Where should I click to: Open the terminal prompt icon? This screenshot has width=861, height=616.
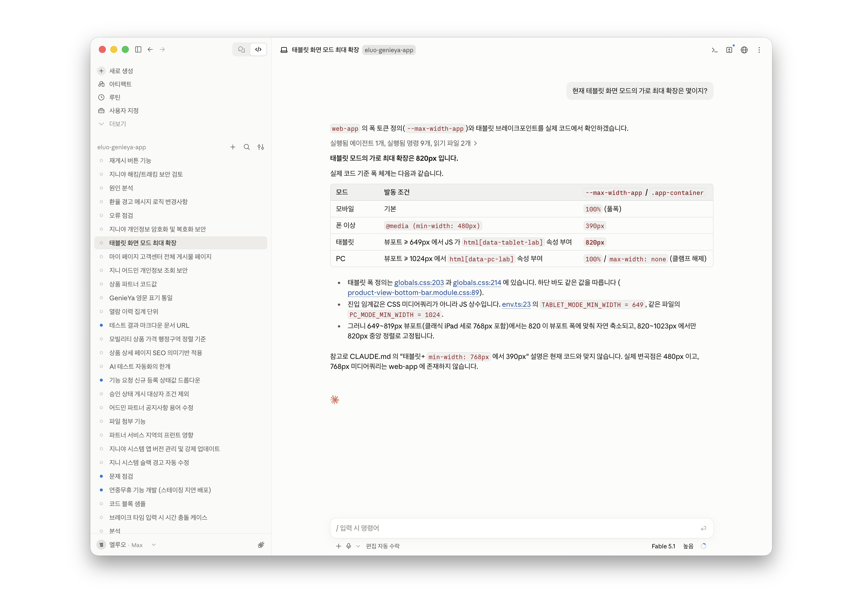[x=715, y=50]
